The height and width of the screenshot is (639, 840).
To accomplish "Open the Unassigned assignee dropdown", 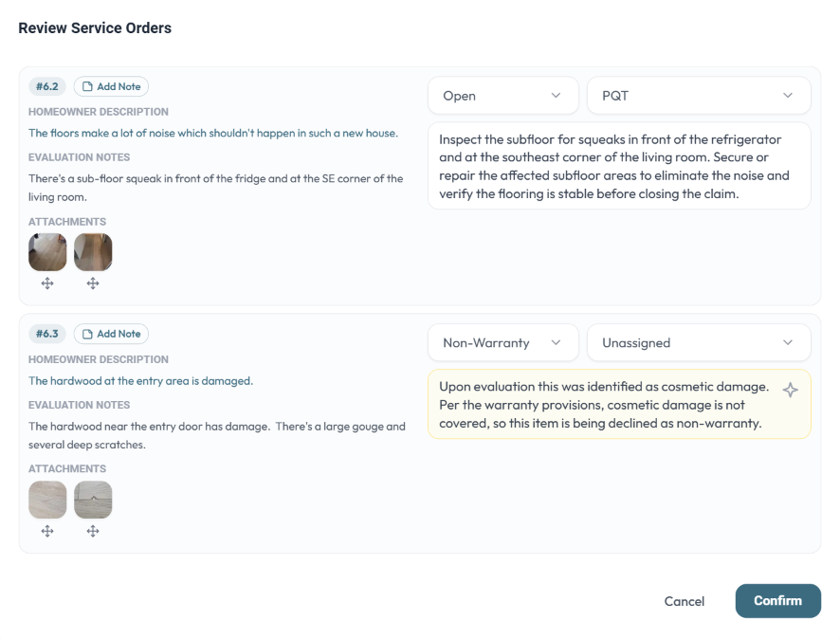I will [x=699, y=343].
